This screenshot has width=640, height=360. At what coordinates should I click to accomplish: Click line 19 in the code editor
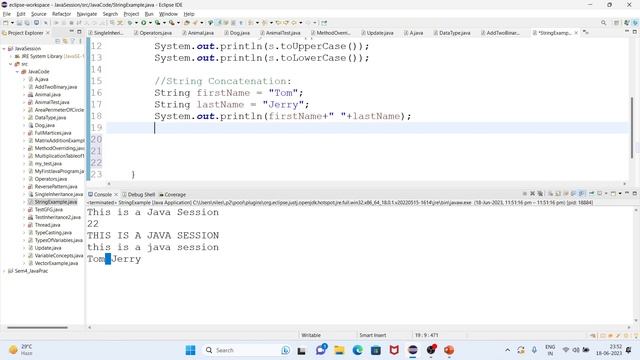(367, 128)
